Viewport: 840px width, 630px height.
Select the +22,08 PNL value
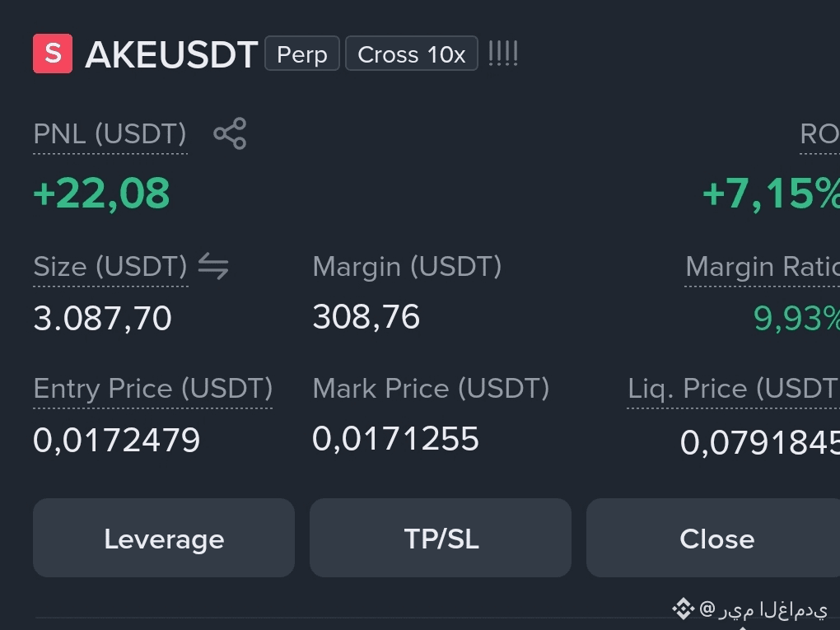click(x=101, y=194)
